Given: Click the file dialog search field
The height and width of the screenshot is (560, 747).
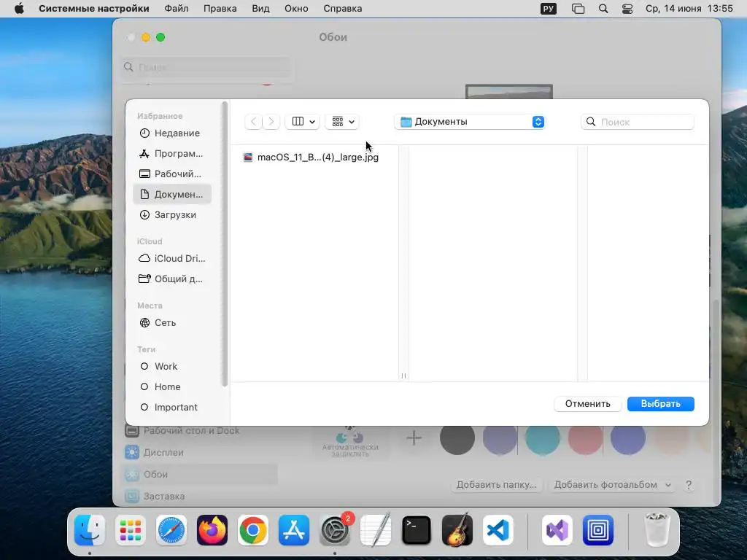Looking at the screenshot, I should [638, 122].
